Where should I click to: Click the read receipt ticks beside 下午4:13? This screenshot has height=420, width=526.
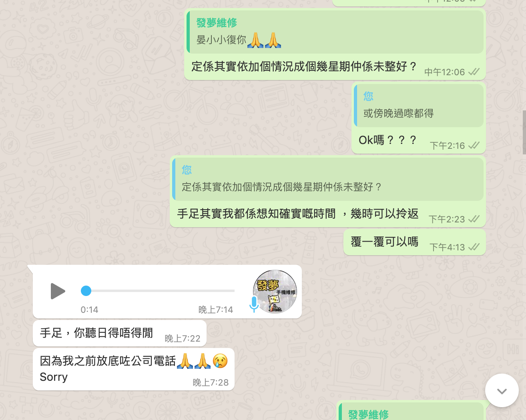click(x=474, y=247)
